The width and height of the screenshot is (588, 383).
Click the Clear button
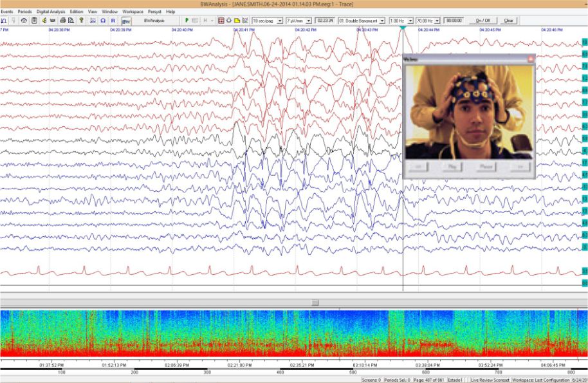pos(508,21)
